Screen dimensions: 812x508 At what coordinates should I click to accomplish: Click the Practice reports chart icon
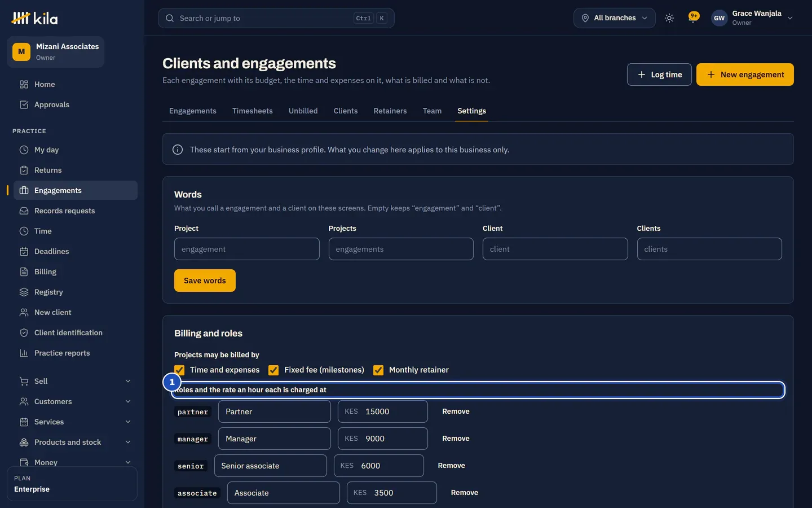point(24,353)
